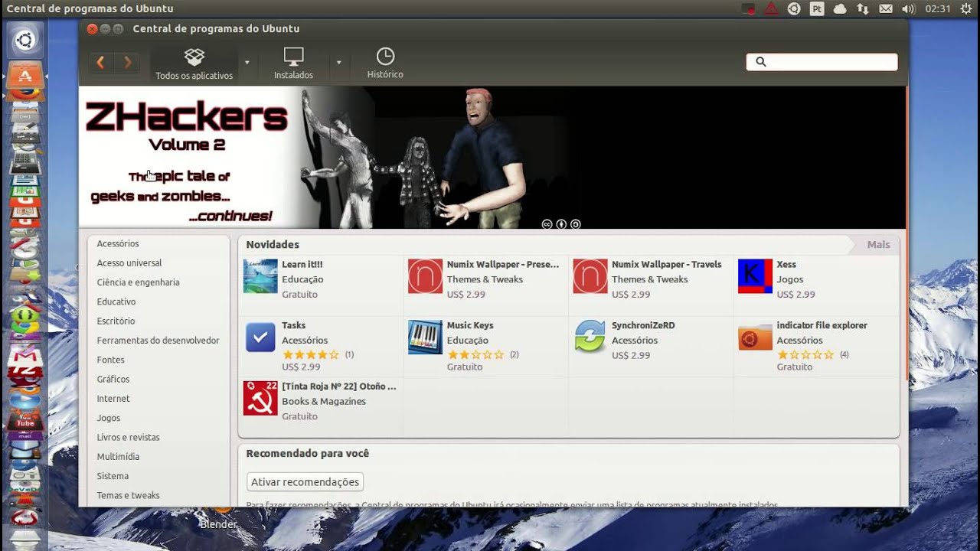The width and height of the screenshot is (980, 551).
Task: Open the sound volume indicator
Action: pos(909,9)
